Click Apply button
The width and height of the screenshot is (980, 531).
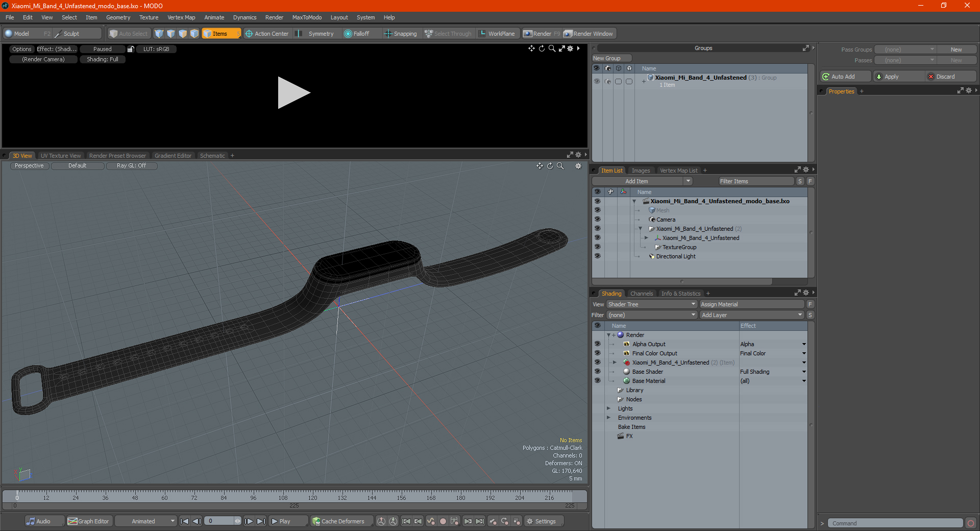point(899,77)
